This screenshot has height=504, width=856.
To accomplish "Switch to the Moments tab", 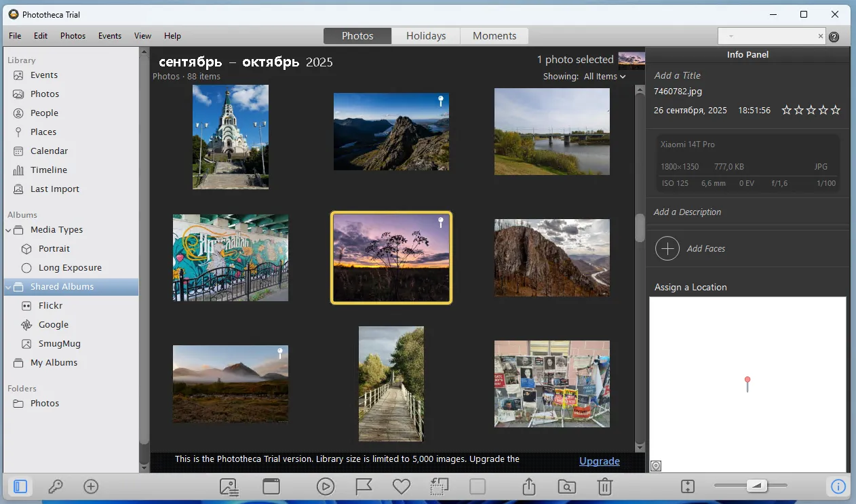I will coord(494,36).
